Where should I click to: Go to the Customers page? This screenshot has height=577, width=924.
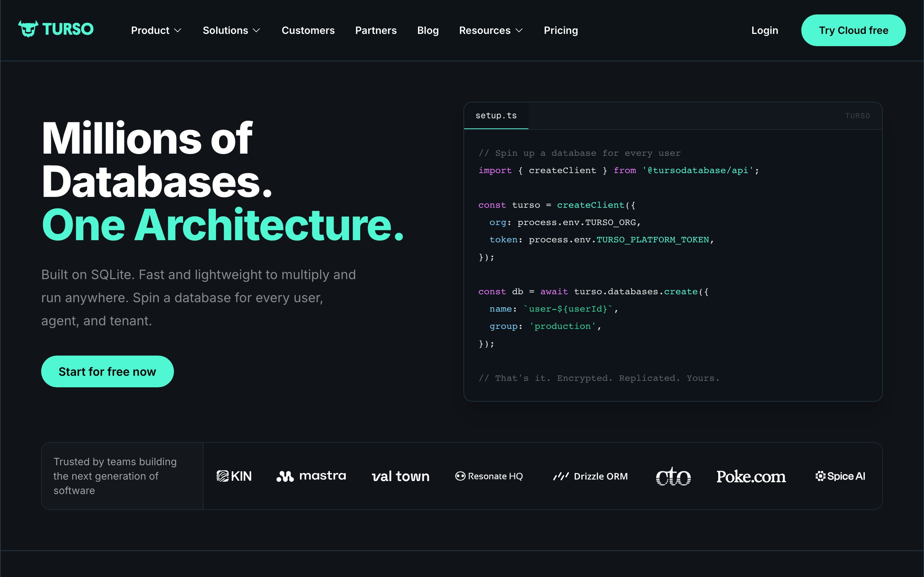[x=308, y=30]
